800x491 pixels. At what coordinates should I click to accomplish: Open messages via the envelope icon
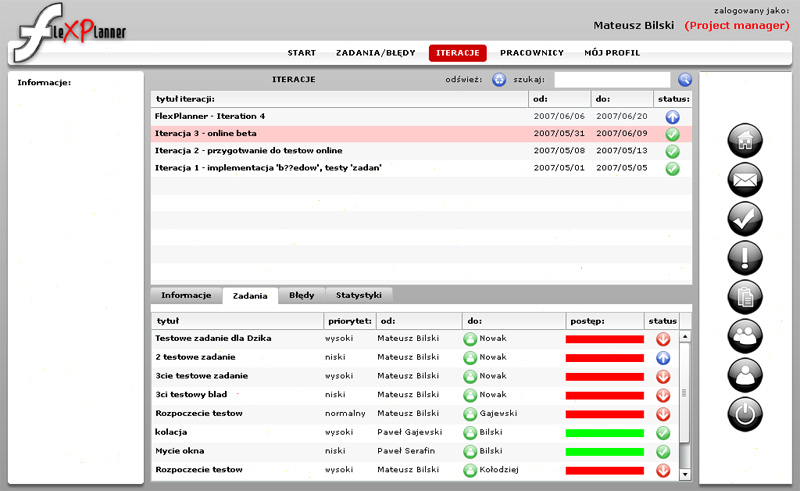(x=745, y=180)
